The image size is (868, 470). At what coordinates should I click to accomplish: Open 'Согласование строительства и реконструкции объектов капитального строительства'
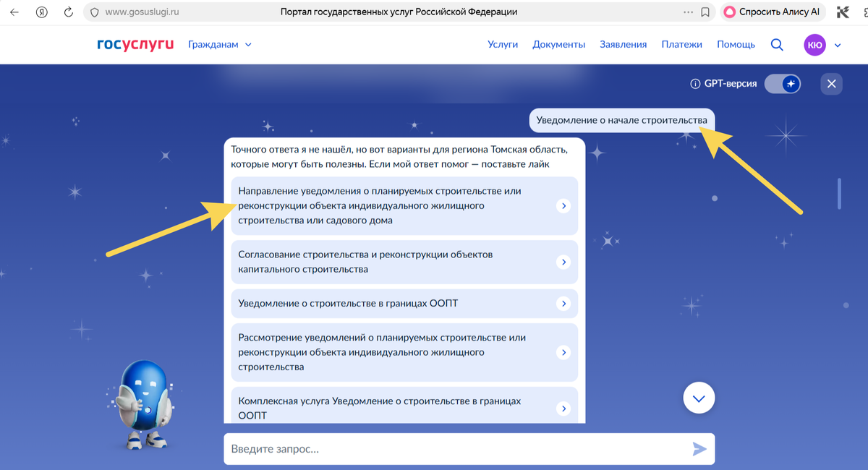404,262
